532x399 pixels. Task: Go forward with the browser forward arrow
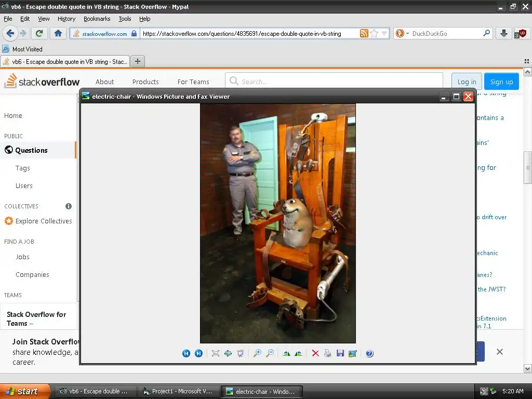[23, 33]
